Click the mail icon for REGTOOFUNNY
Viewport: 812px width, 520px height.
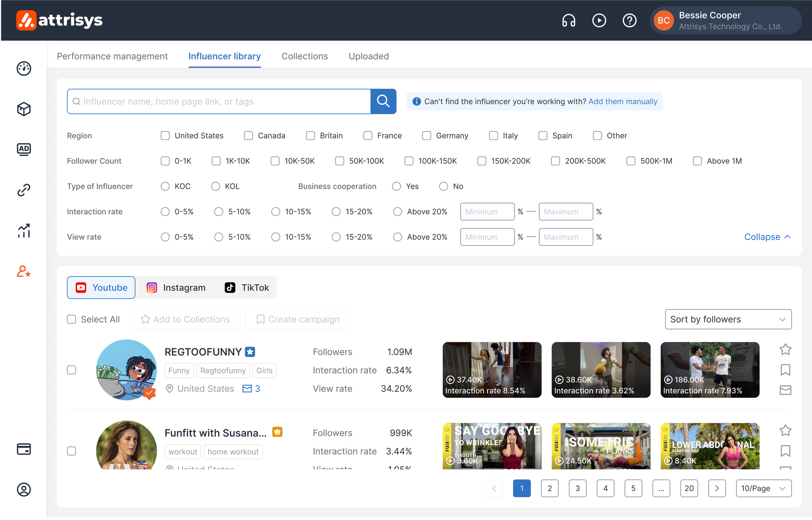click(785, 390)
